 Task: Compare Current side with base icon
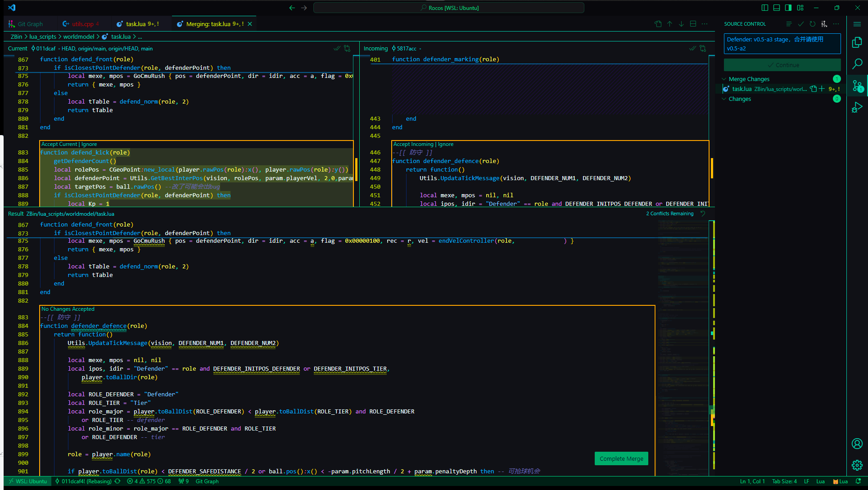coord(347,48)
